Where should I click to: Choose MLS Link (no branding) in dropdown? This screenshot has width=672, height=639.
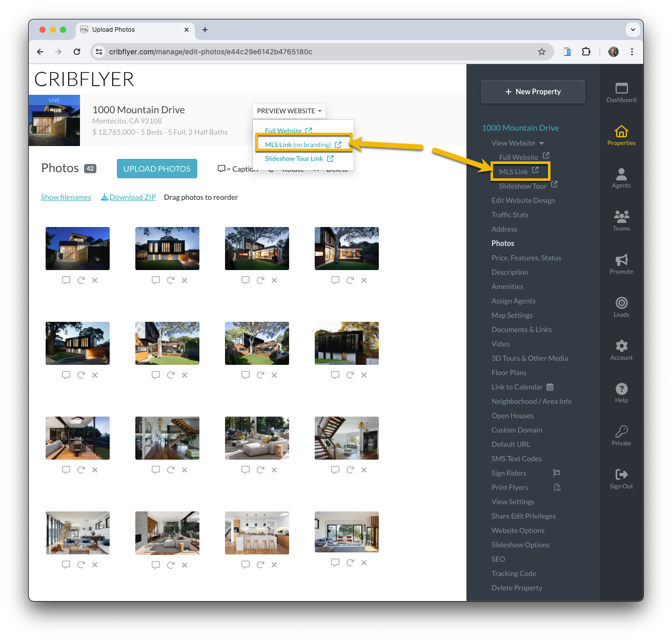click(302, 145)
